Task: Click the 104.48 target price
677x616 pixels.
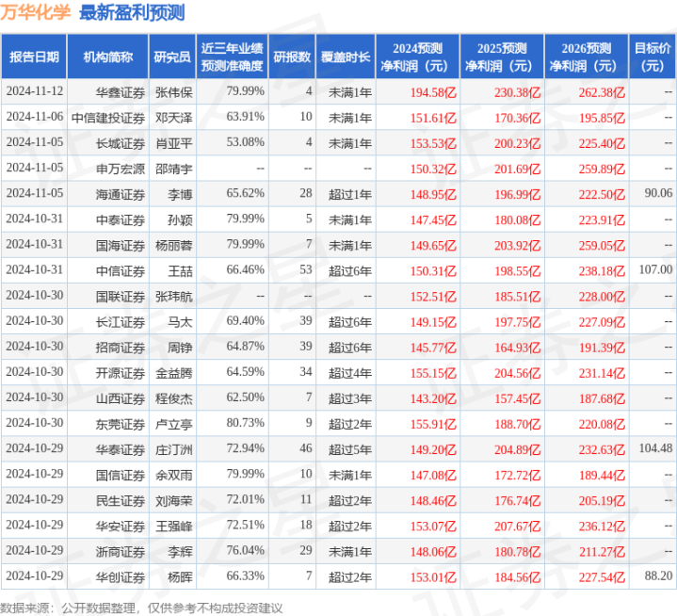Action: click(655, 448)
